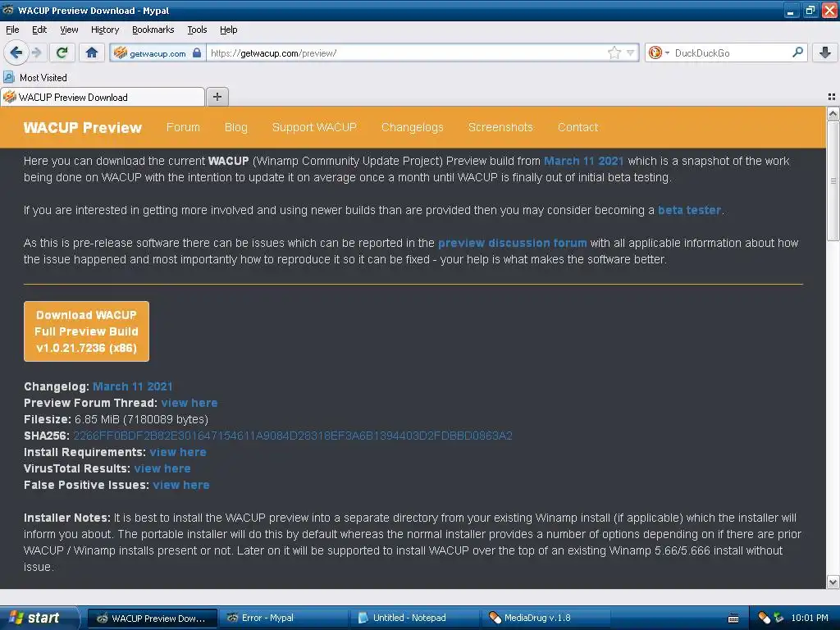Open the History menu
The image size is (840, 630).
point(105,30)
